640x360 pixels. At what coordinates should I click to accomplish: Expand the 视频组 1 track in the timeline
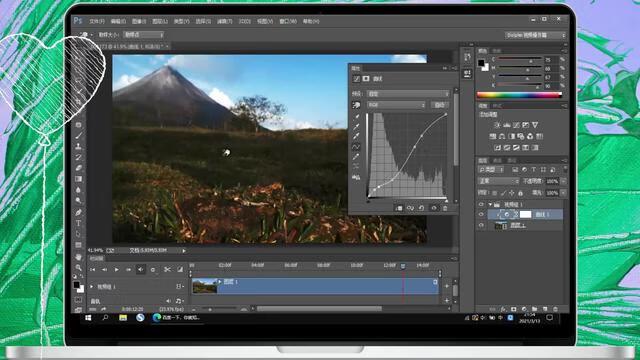pyautogui.click(x=91, y=287)
